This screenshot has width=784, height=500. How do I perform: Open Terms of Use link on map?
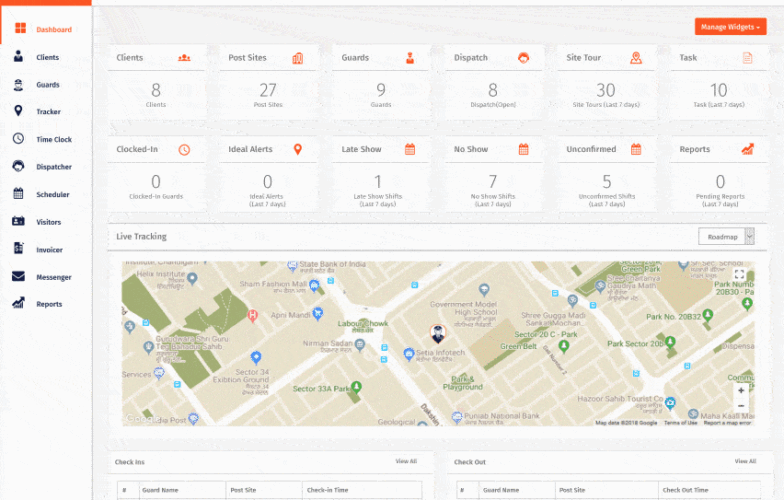pos(680,423)
